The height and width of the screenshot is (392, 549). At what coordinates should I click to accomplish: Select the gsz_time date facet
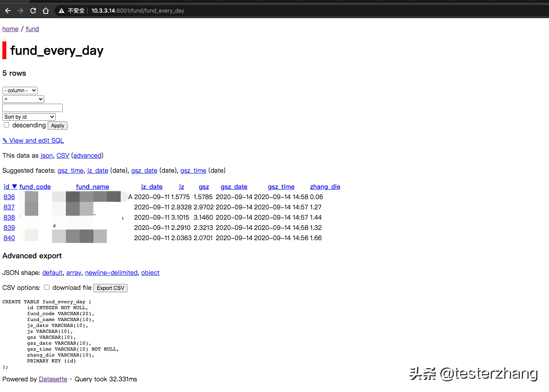pyautogui.click(x=193, y=170)
